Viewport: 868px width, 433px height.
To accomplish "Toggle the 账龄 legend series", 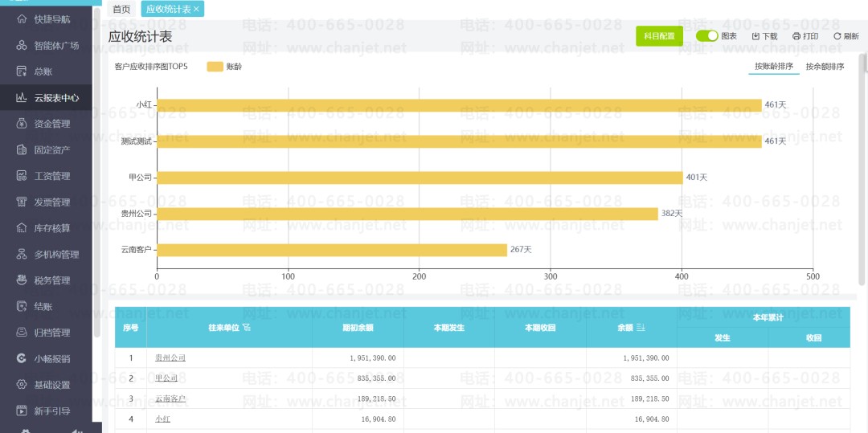I will pyautogui.click(x=215, y=67).
